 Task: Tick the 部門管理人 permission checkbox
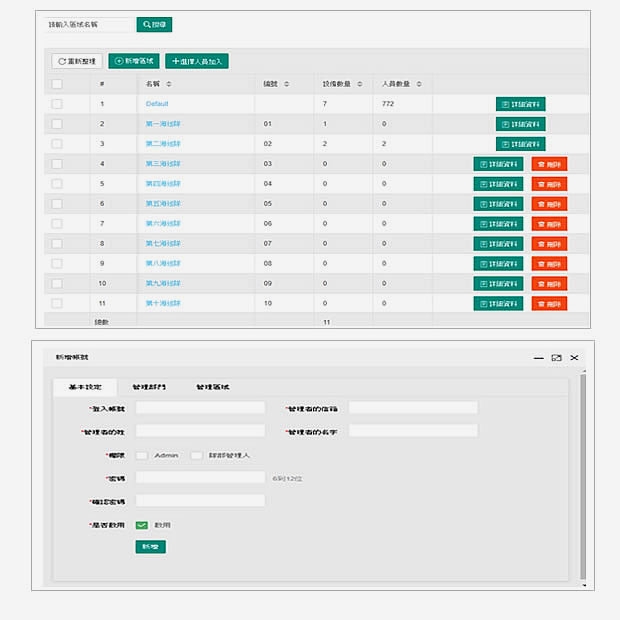coord(197,456)
